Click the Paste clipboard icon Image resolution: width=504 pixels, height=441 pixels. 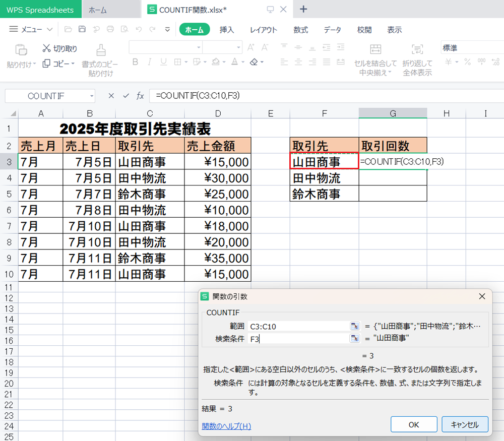click(x=21, y=50)
